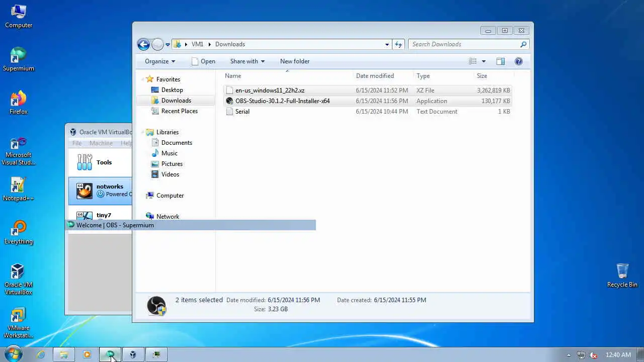644x362 pixels.
Task: Select Computer in the navigation pane
Action: [x=170, y=196]
